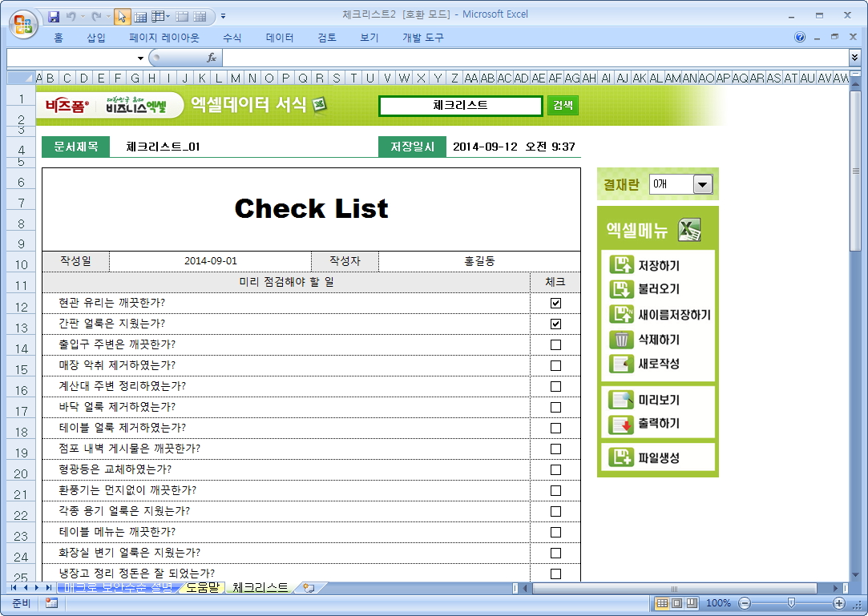Switch to Page Break Preview icon

pyautogui.click(x=692, y=603)
